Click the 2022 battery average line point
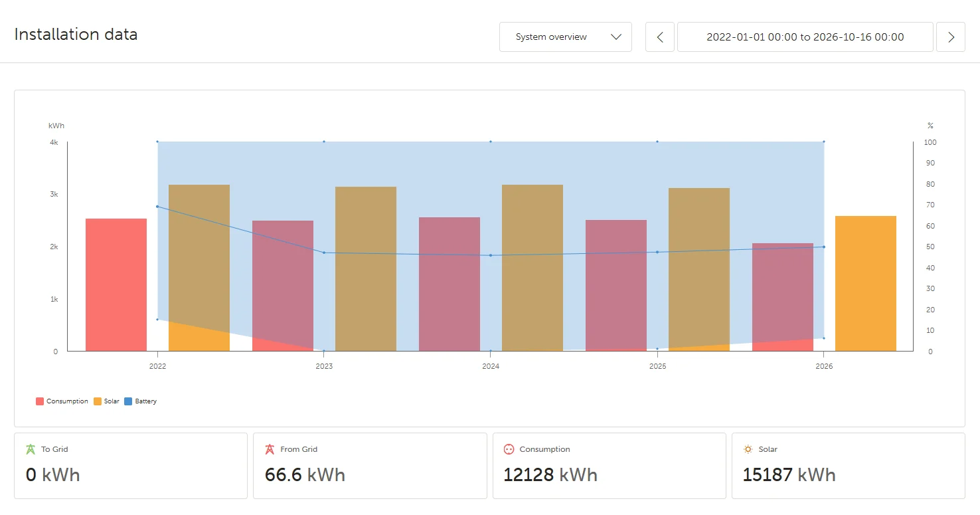Screen dimensions: 980x515 pos(157,207)
